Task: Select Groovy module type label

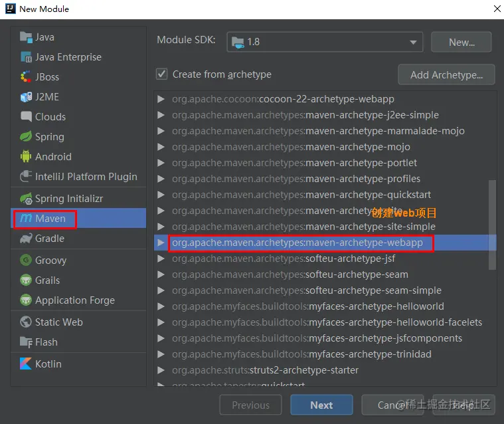Action: coord(50,261)
